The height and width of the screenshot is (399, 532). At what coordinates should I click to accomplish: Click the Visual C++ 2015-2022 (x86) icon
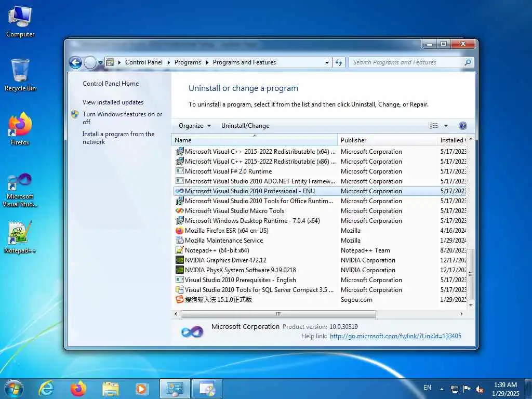(179, 162)
